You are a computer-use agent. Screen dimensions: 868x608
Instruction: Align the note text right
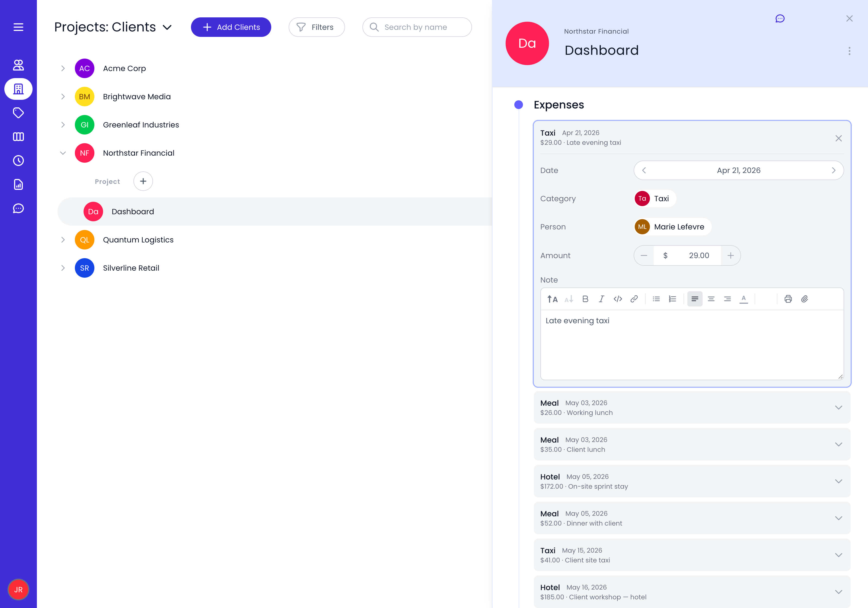[727, 299]
